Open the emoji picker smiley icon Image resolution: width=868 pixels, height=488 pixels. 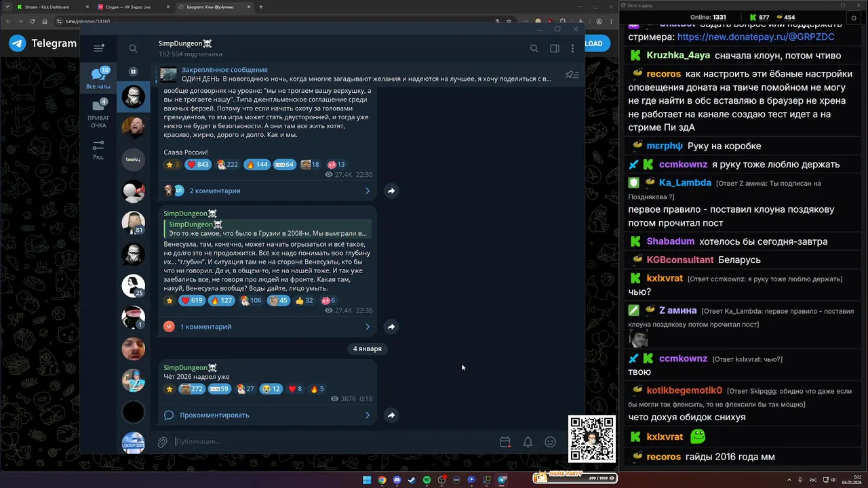tap(551, 442)
